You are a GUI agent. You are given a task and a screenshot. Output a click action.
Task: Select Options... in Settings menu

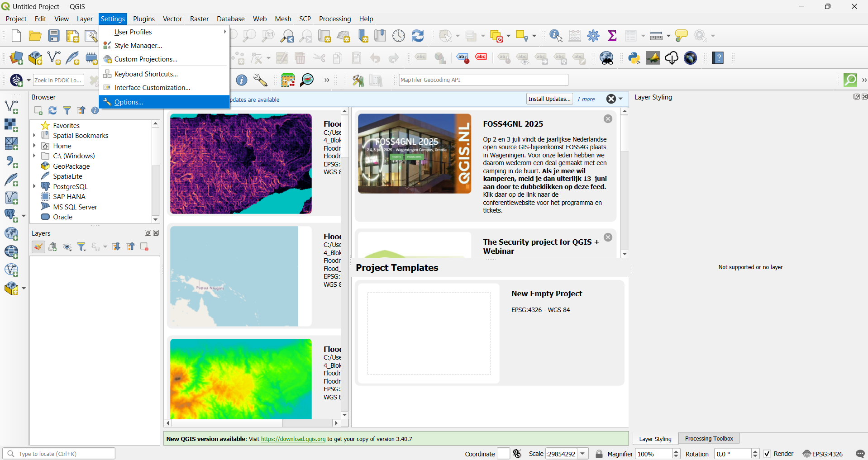(x=129, y=102)
